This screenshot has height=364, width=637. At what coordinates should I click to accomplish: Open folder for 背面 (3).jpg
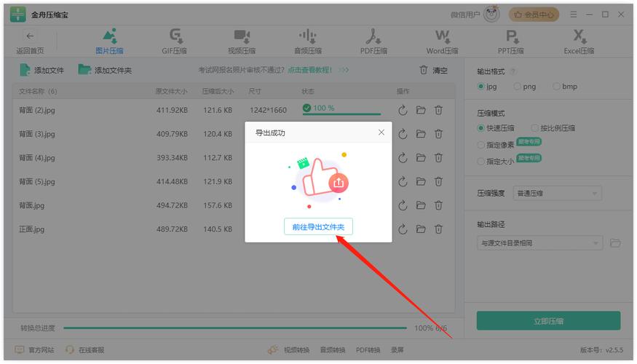tap(421, 134)
